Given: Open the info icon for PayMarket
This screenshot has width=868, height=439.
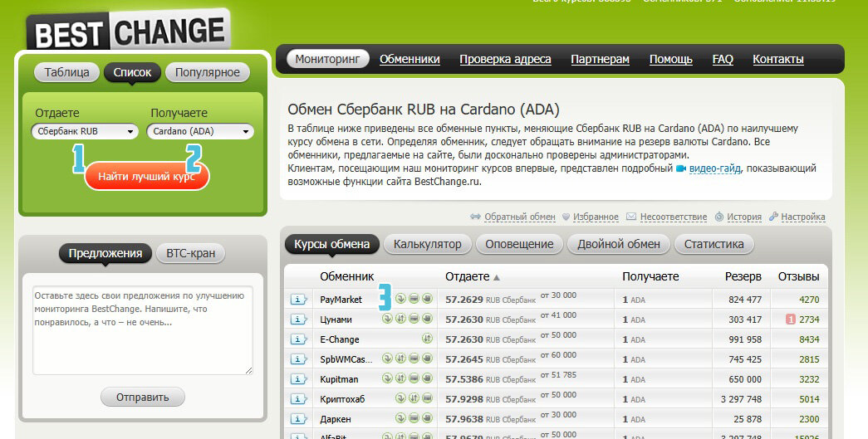Looking at the screenshot, I should click(298, 300).
